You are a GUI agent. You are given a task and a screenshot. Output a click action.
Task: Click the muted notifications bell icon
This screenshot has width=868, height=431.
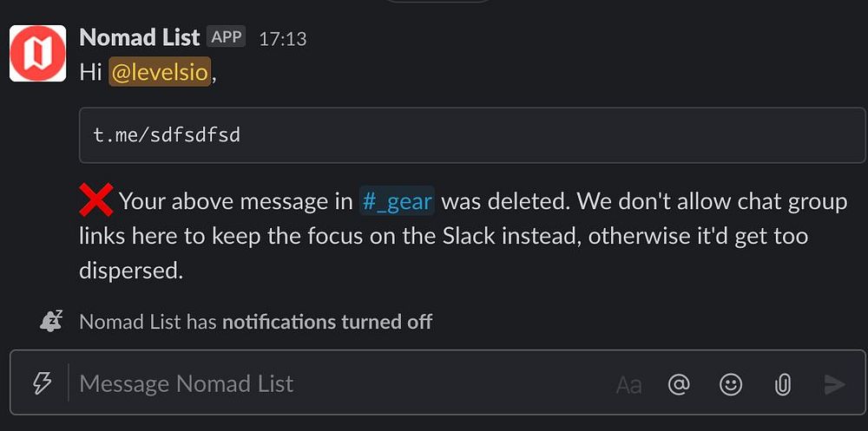point(51,321)
